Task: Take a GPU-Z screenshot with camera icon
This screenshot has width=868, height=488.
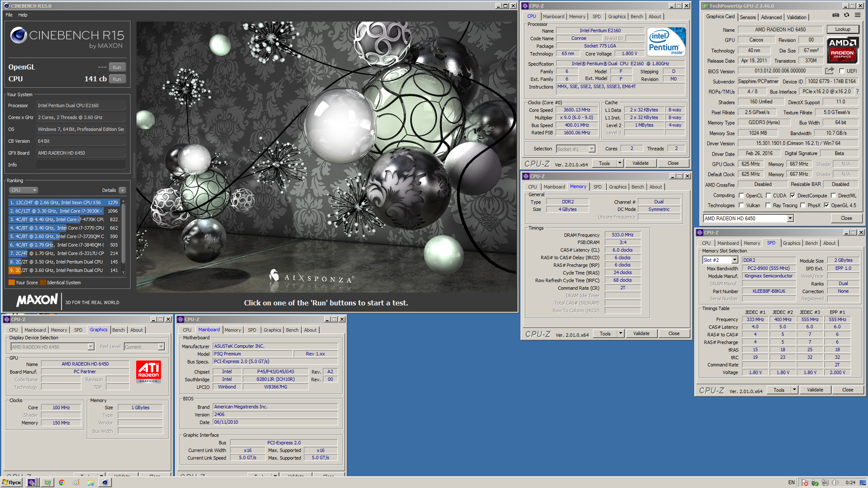Action: (x=835, y=15)
